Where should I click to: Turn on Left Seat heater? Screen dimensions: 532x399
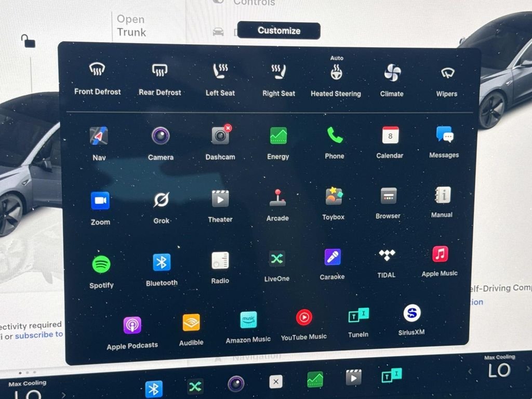[x=220, y=79]
